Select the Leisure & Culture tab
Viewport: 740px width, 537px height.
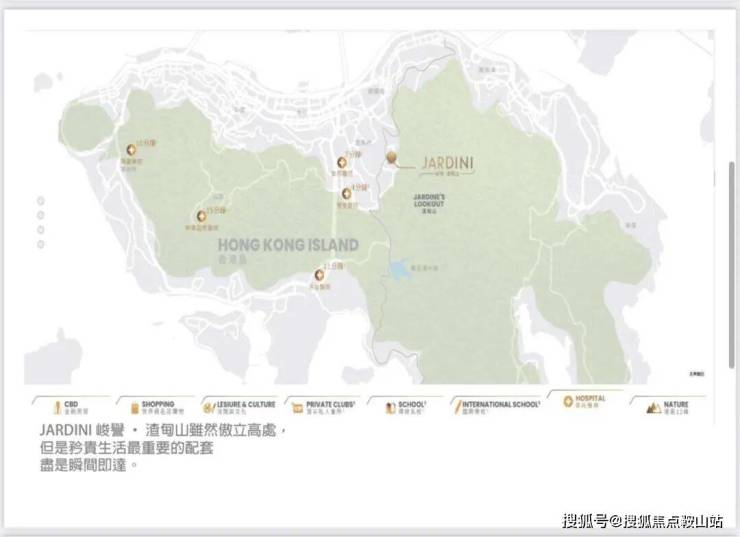click(x=240, y=407)
